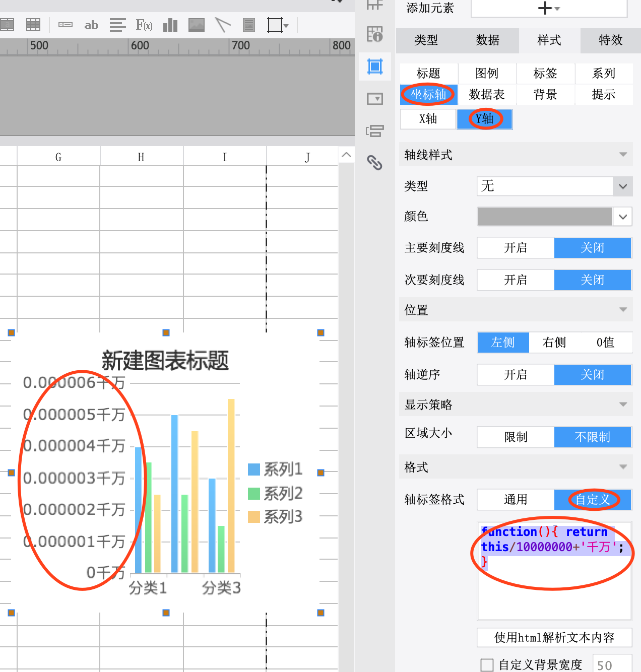Select the 系列 style section
641x672 pixels.
click(604, 74)
